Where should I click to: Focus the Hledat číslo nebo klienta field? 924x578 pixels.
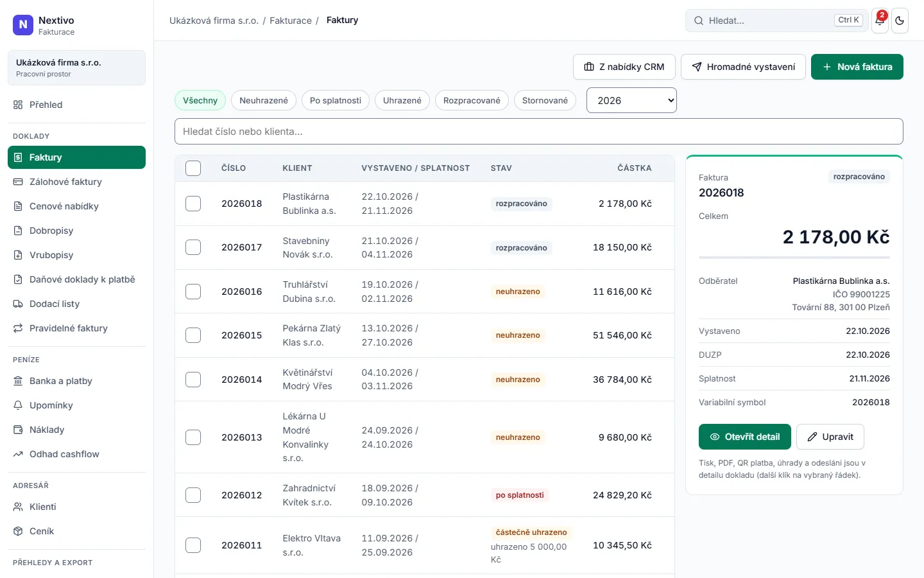(539, 132)
